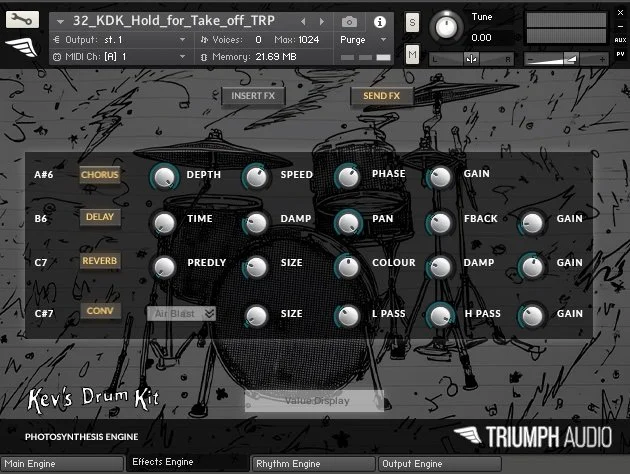Viewport: 630px width, 474px height.
Task: Toggle the DELAY effect on
Action: [100, 217]
